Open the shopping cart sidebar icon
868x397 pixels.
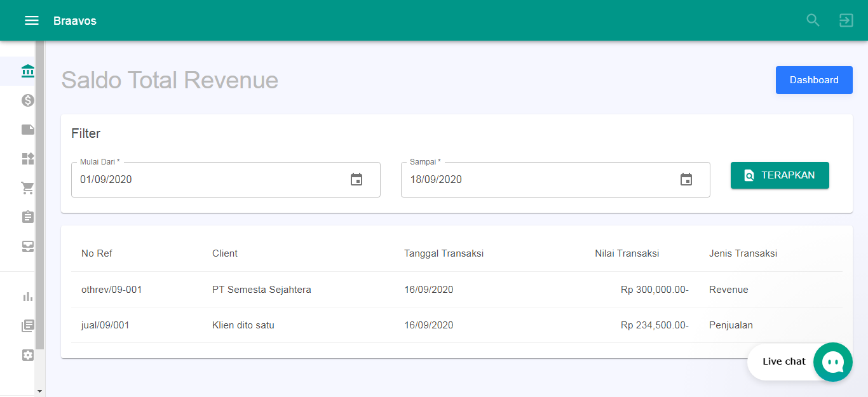[x=27, y=188]
